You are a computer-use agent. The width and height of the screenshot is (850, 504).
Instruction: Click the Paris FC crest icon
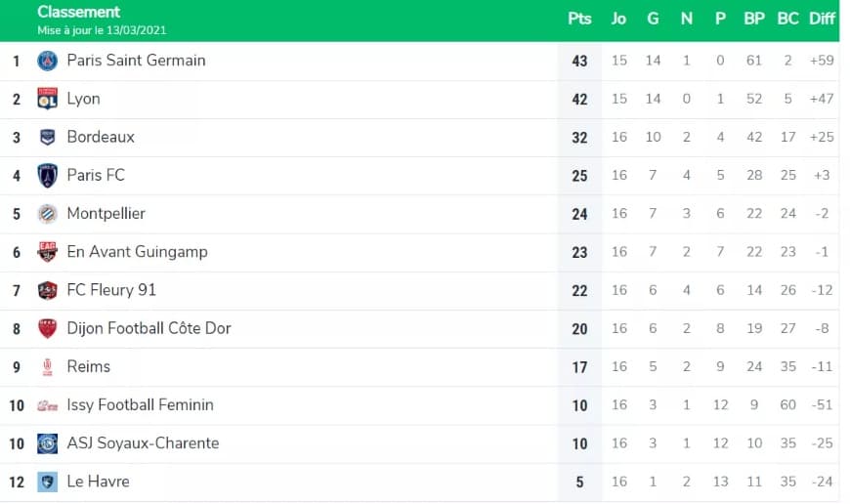tap(47, 176)
